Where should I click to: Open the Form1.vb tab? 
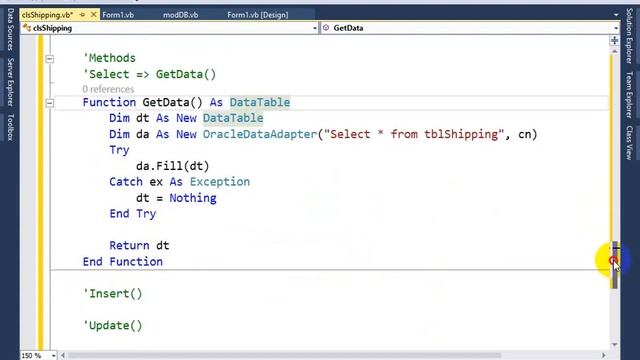tap(118, 15)
